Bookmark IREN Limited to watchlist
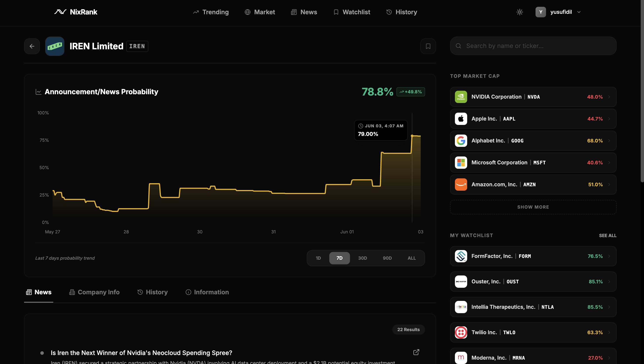Screen dimensions: 644x364 (428, 46)
